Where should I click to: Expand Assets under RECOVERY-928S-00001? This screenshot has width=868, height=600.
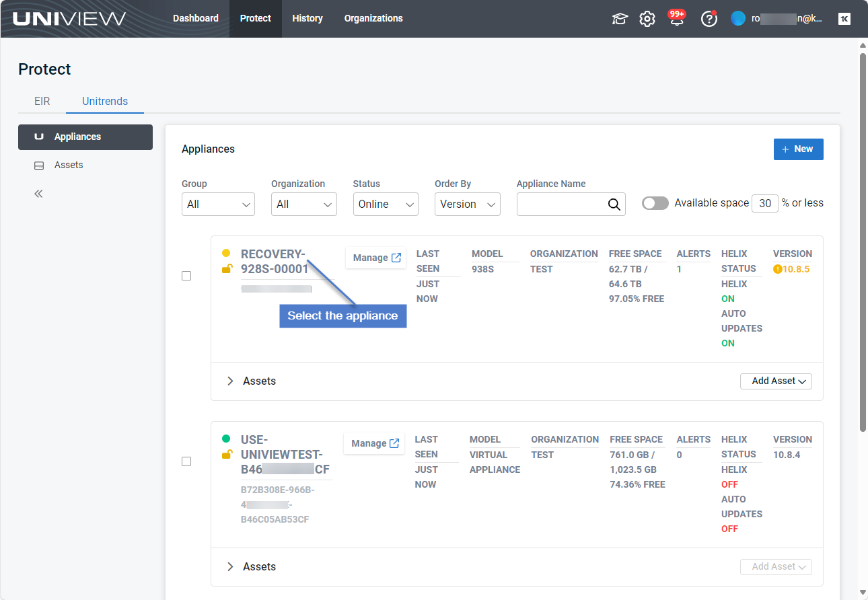[230, 381]
